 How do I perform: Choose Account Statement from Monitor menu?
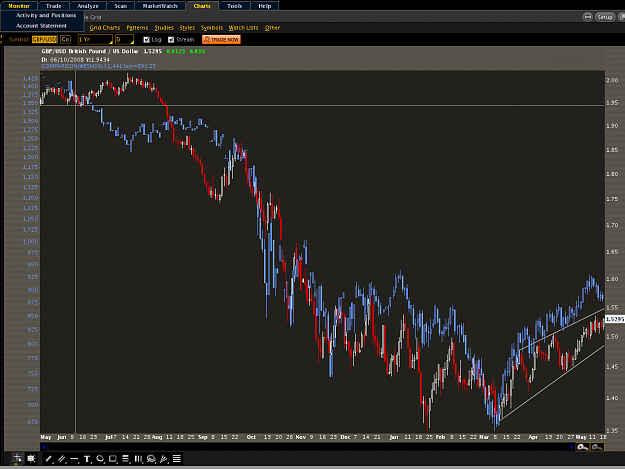(41, 26)
